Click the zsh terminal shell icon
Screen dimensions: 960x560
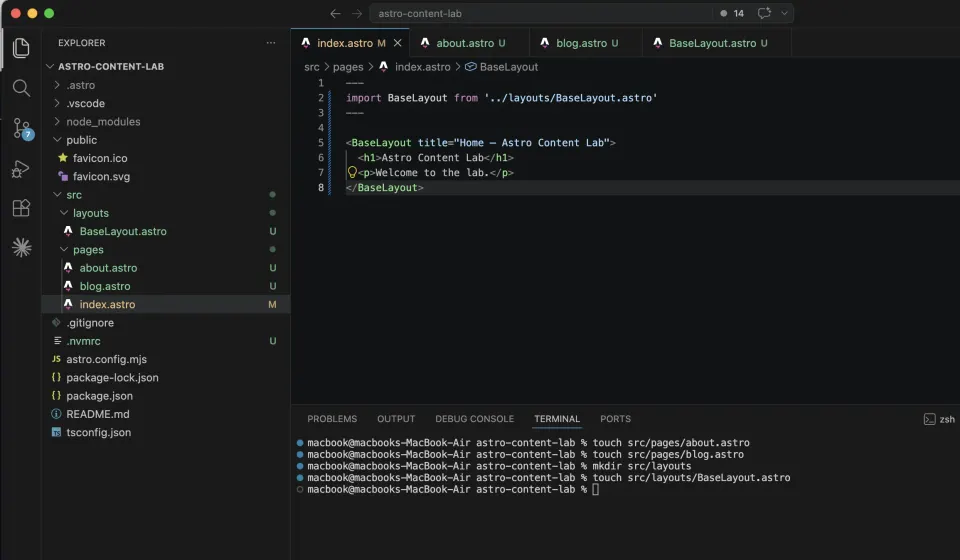pyautogui.click(x=929, y=419)
